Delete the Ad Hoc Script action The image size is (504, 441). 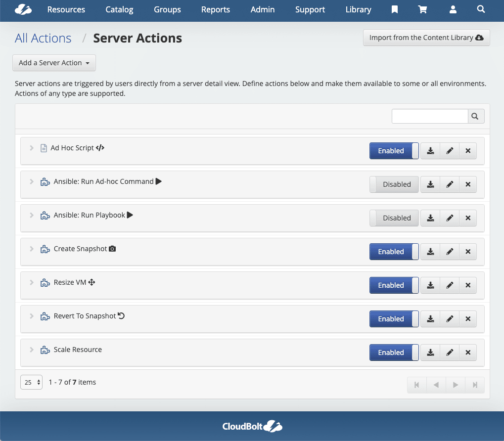(468, 151)
